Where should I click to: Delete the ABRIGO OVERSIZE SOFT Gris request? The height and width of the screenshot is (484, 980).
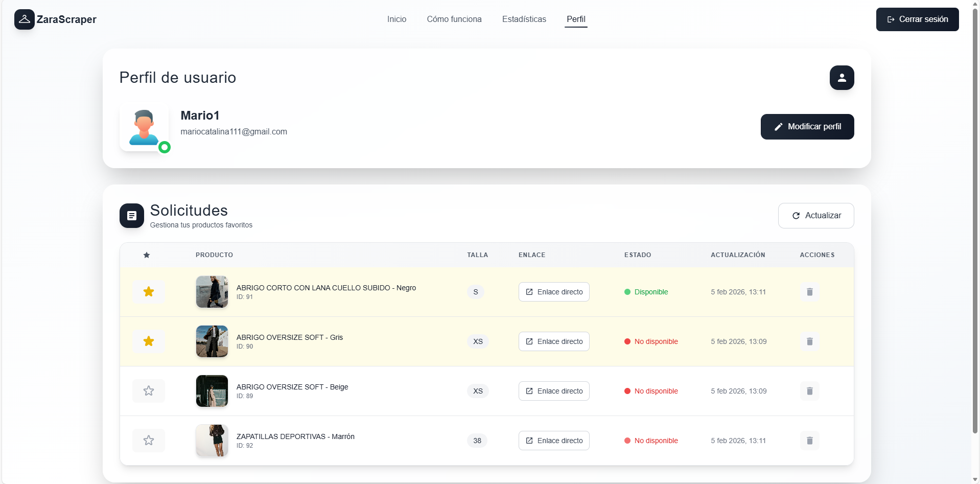pos(809,341)
